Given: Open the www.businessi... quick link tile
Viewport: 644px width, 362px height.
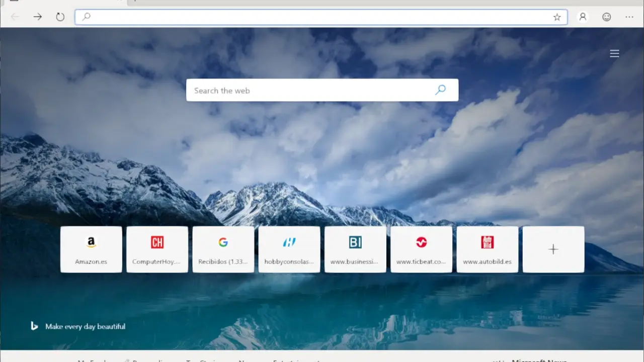Looking at the screenshot, I should pos(355,249).
